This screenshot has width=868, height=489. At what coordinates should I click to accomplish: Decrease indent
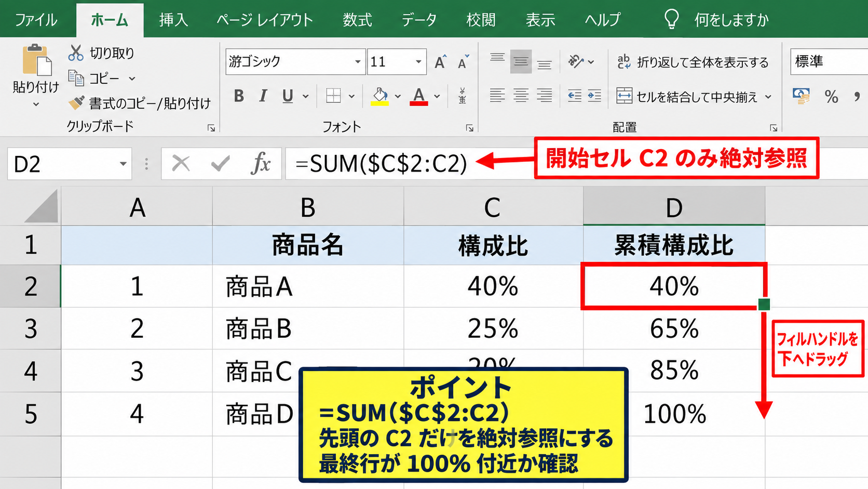click(575, 96)
